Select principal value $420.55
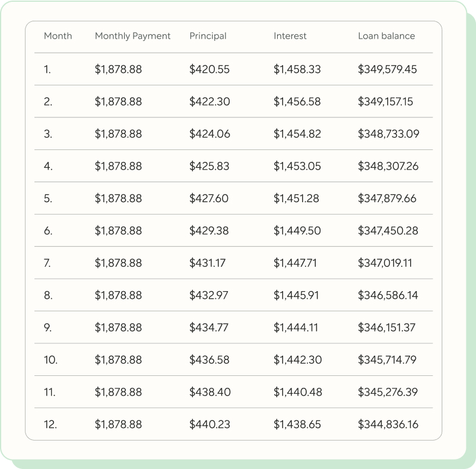Image resolution: width=476 pixels, height=469 pixels. [210, 69]
